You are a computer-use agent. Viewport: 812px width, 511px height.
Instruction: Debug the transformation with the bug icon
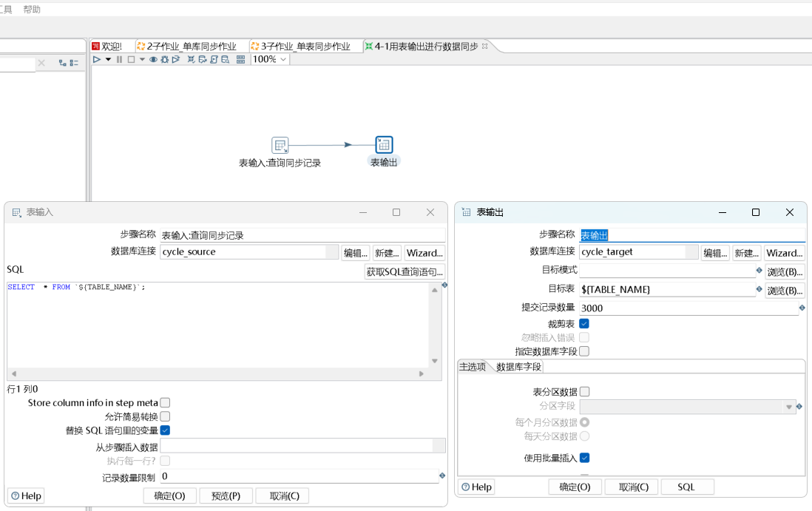coord(165,60)
